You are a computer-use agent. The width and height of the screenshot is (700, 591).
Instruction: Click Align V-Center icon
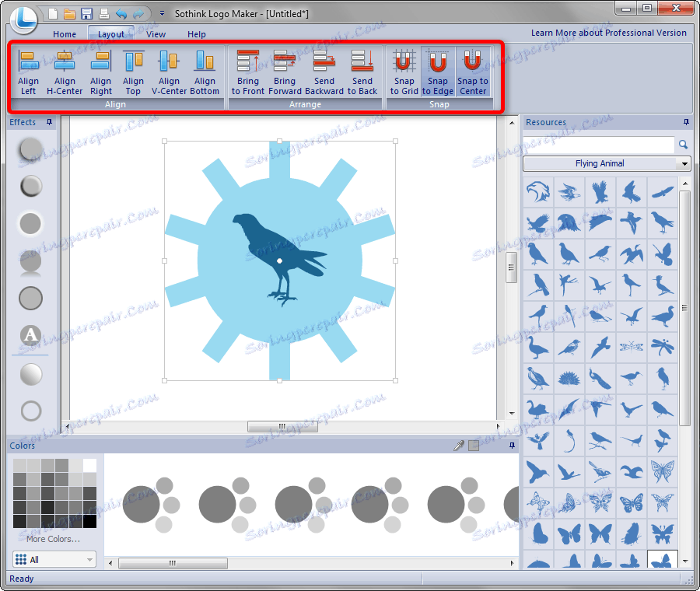coord(169,72)
